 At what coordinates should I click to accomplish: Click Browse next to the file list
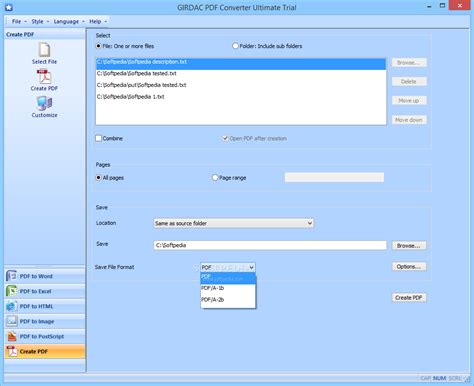(x=409, y=63)
